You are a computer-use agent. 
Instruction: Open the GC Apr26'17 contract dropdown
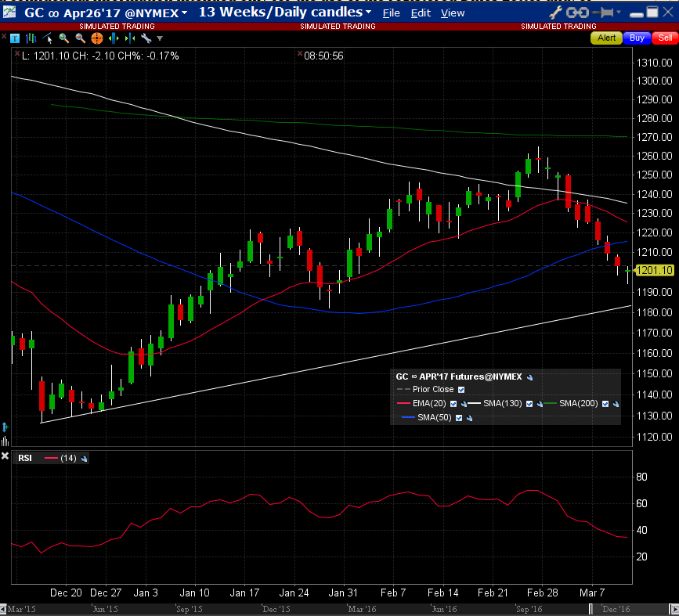click(184, 13)
